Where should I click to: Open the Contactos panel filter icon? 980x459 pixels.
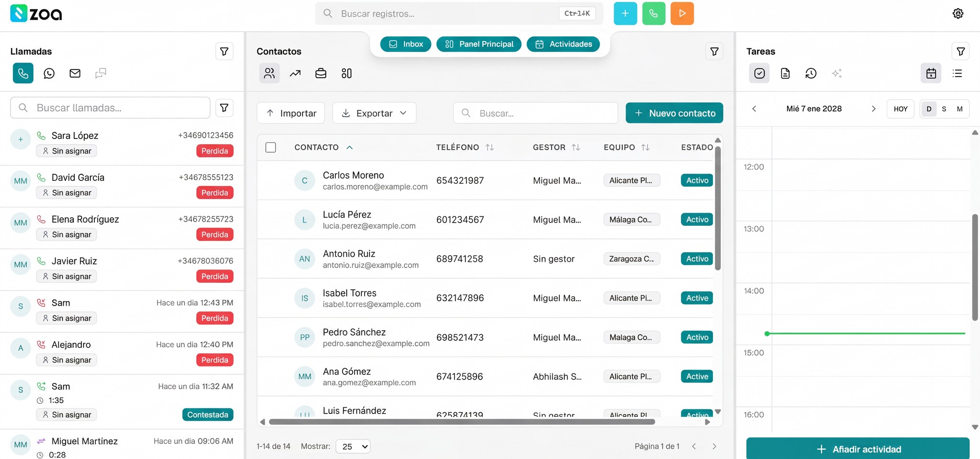tap(714, 51)
